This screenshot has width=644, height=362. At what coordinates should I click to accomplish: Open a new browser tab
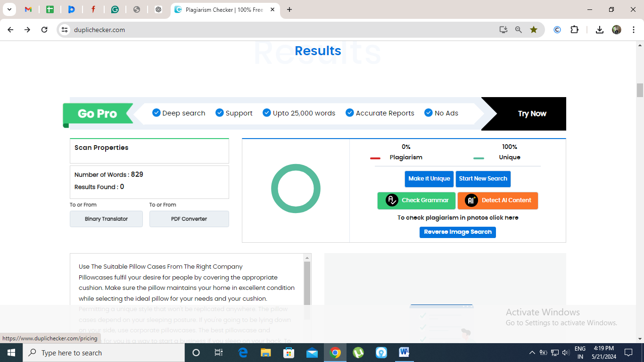coord(289,9)
